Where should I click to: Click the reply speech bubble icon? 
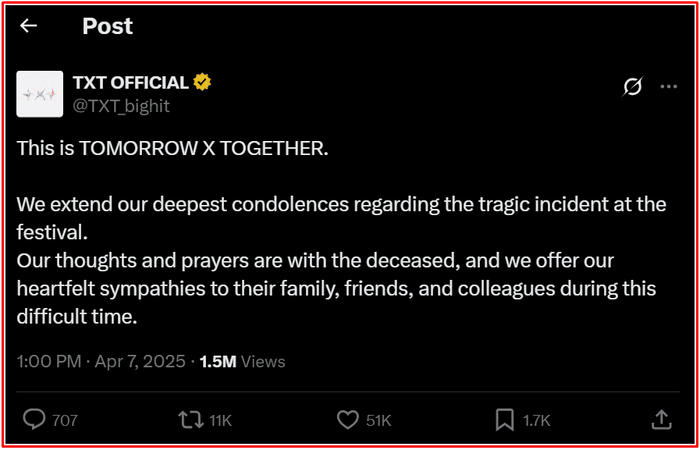(x=33, y=420)
